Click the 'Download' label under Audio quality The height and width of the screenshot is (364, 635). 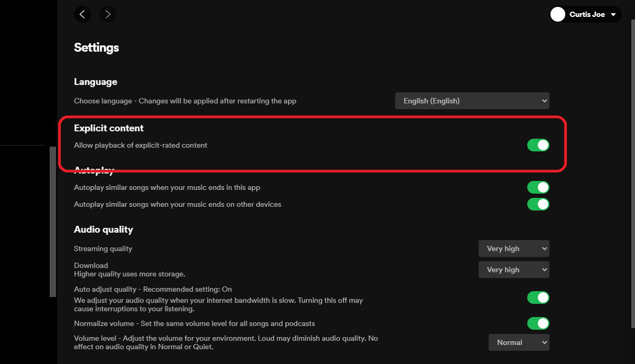coord(91,266)
